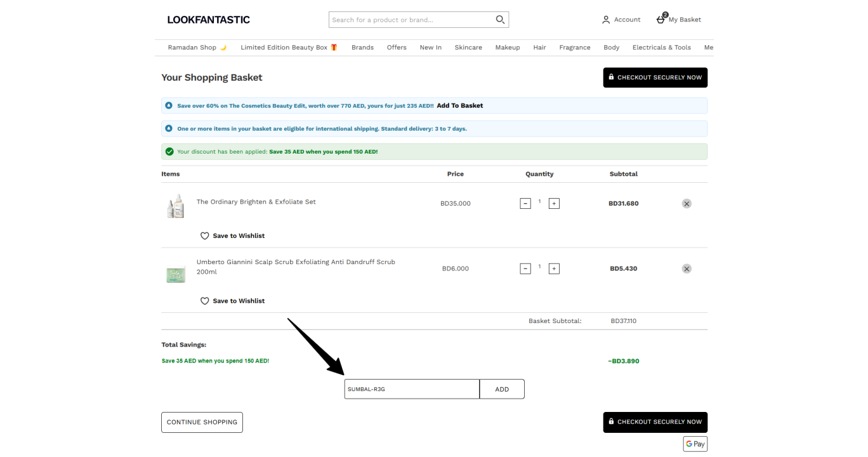Screen dimensions: 868x457
Task: Click the BD5.430 subtotal value
Action: click(624, 269)
